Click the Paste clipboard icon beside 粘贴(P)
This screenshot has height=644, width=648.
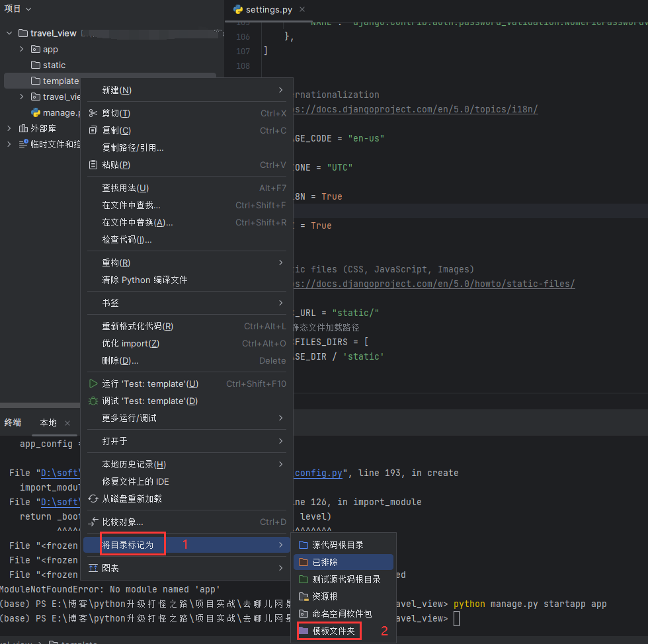click(93, 165)
